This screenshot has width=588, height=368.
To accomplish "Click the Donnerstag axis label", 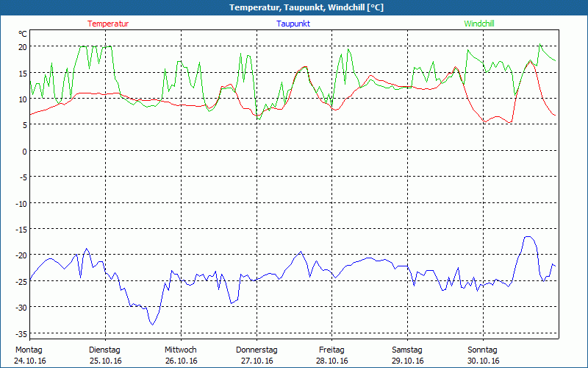I will coord(257,350).
